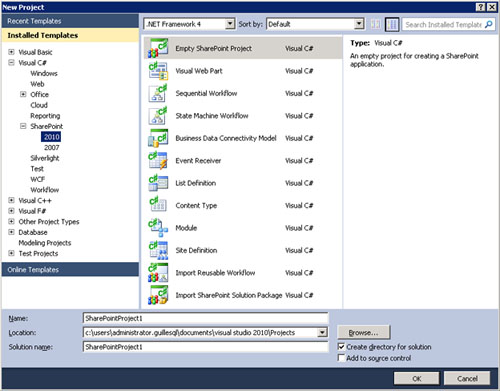Select the Windows category
500x391 pixels.
coord(44,73)
